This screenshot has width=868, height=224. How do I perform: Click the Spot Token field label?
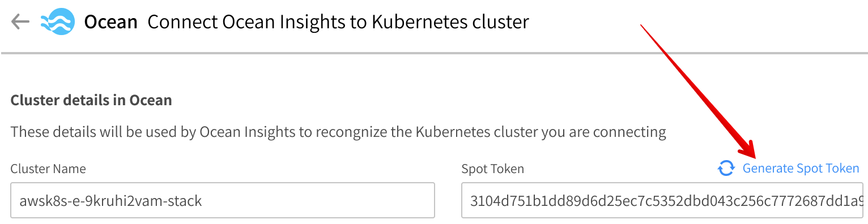point(493,169)
